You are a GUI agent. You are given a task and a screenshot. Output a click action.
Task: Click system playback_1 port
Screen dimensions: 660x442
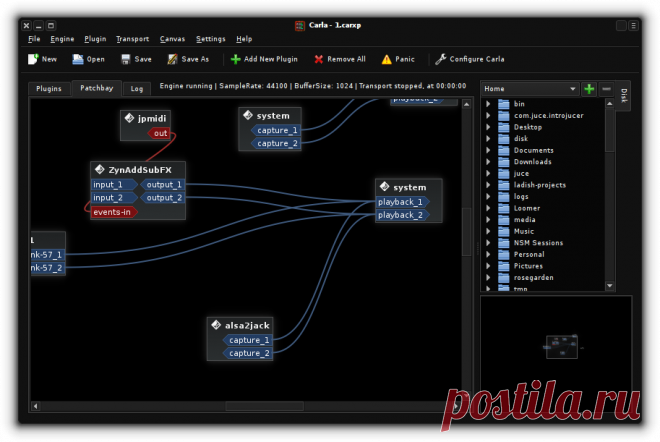tap(402, 202)
